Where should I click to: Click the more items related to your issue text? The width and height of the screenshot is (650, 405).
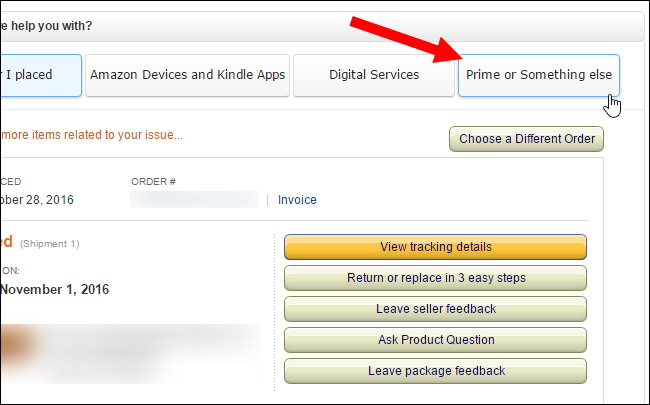click(x=92, y=135)
